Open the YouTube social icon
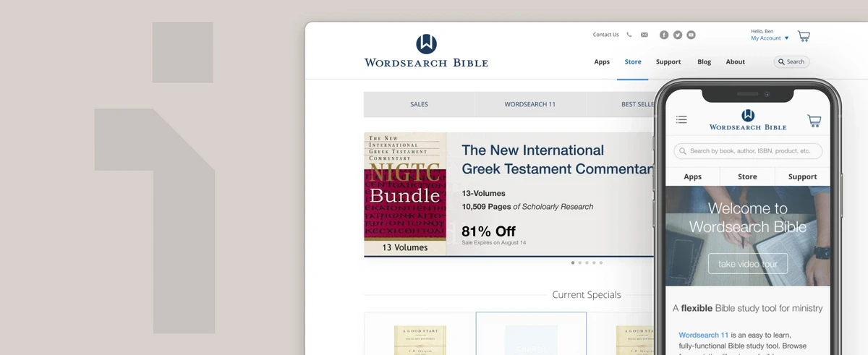868x355 pixels. point(691,35)
